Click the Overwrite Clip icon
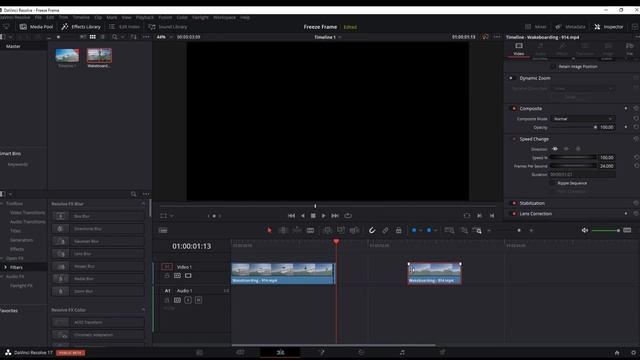 (341, 230)
